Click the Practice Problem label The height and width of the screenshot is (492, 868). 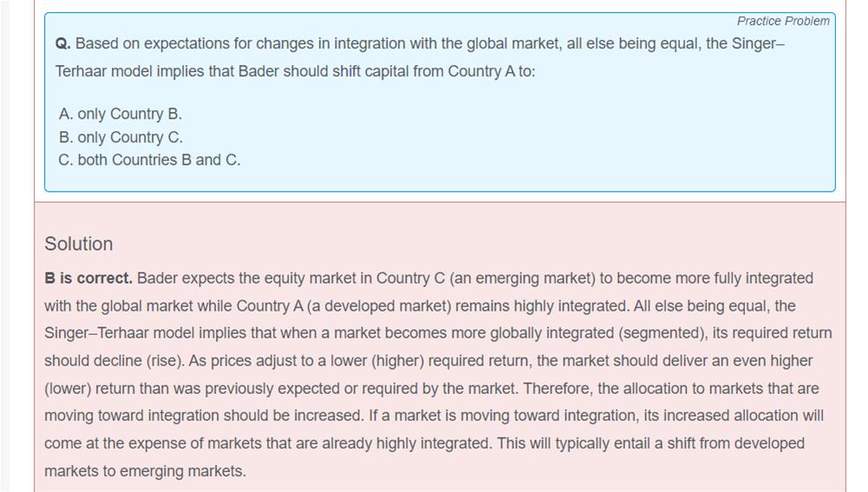(782, 21)
